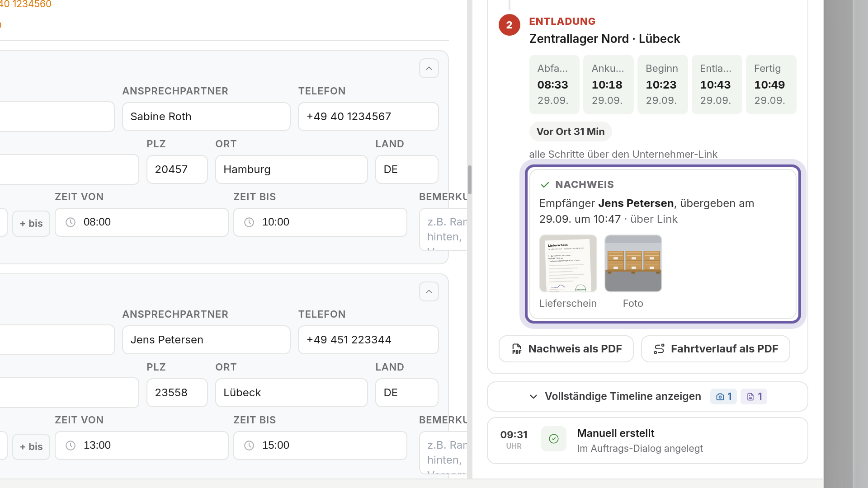Collapse the Jens Petersen stop section

pos(429,291)
